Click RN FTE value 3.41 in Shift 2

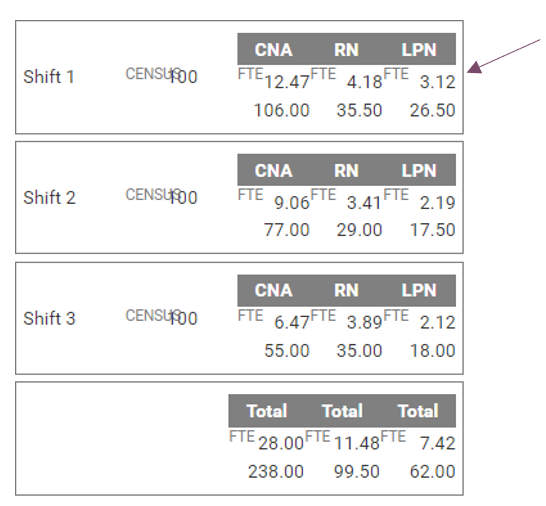[364, 203]
